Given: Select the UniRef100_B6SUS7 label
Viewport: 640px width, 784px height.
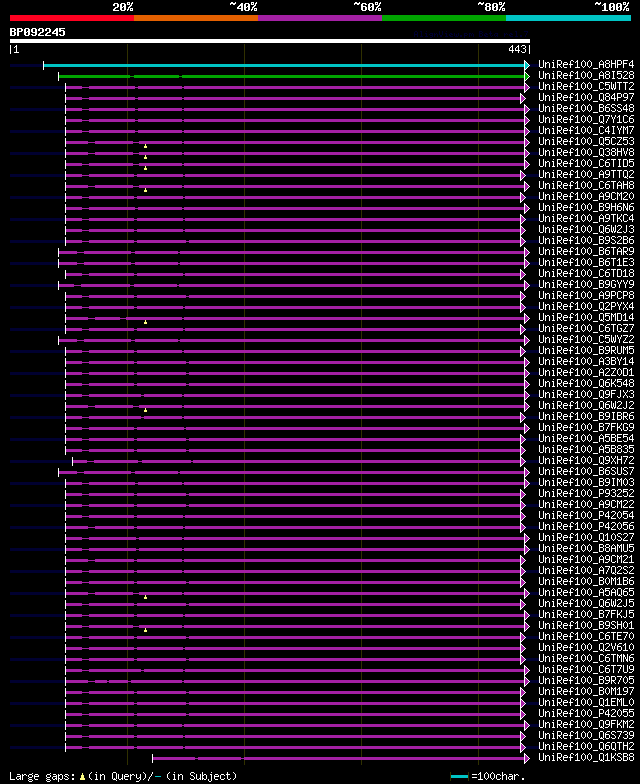Looking at the screenshot, I should (x=586, y=472).
